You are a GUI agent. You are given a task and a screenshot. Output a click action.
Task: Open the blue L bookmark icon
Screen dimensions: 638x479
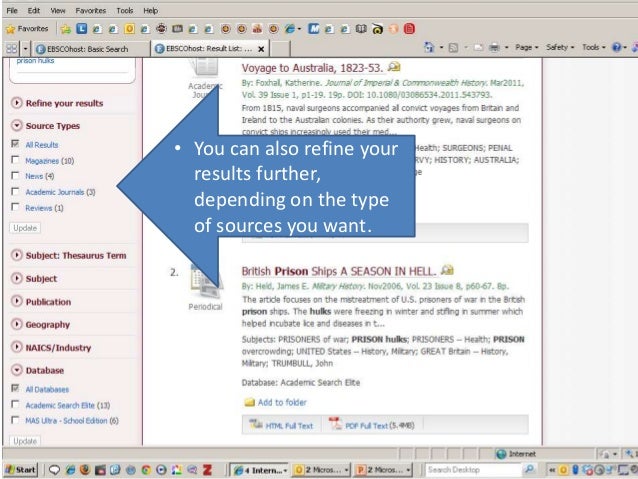pos(81,28)
